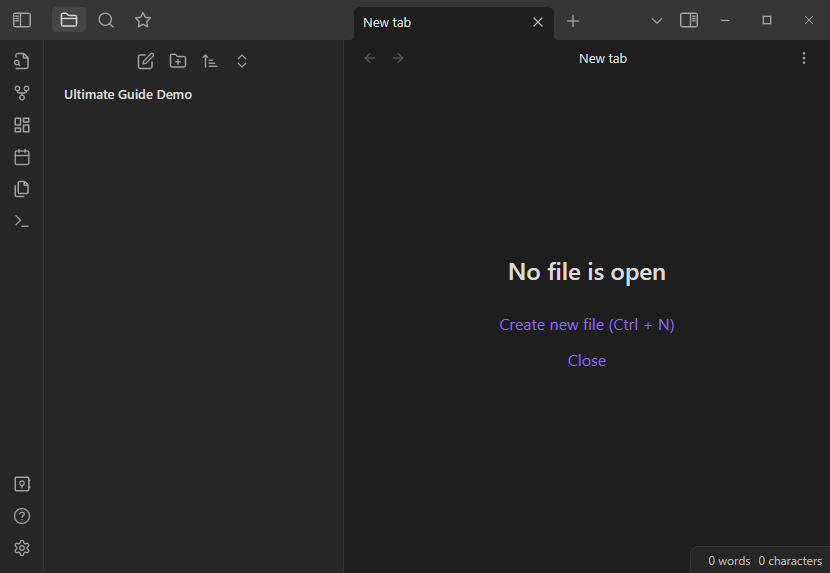Open the canvas ribbon icon
Screen dimensions: 830x573
pyautogui.click(x=22, y=125)
